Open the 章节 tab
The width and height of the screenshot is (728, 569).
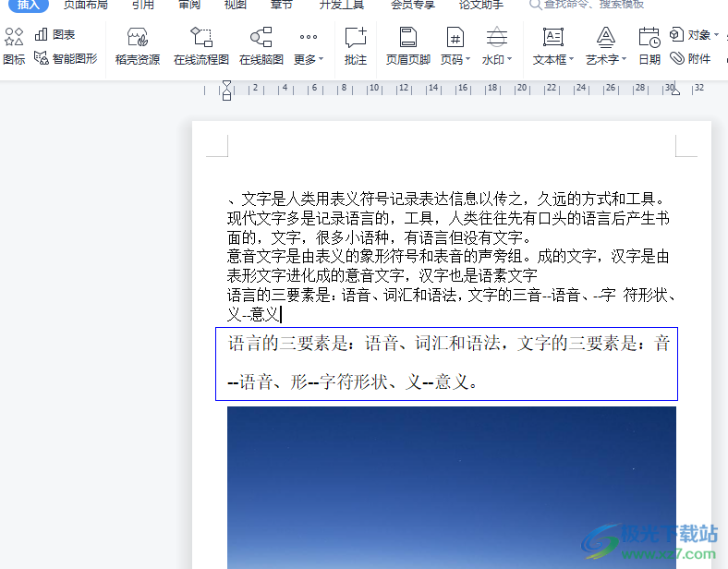click(x=282, y=5)
